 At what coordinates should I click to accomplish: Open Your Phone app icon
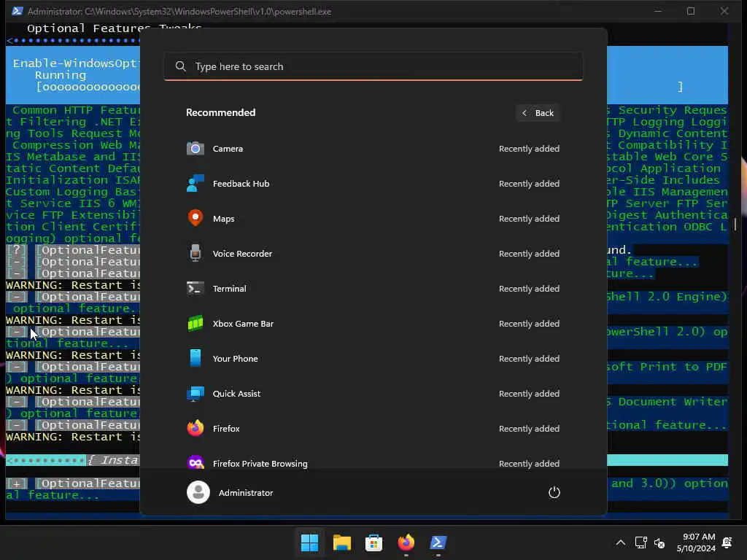point(196,358)
